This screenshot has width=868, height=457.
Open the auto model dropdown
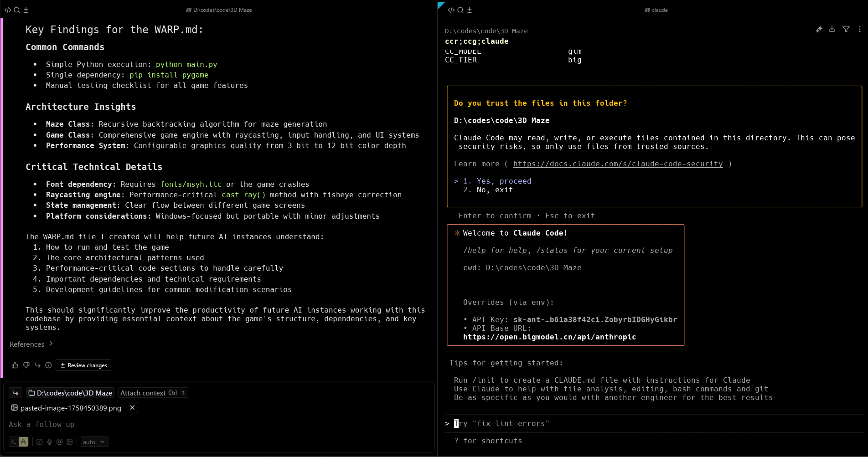(94, 442)
